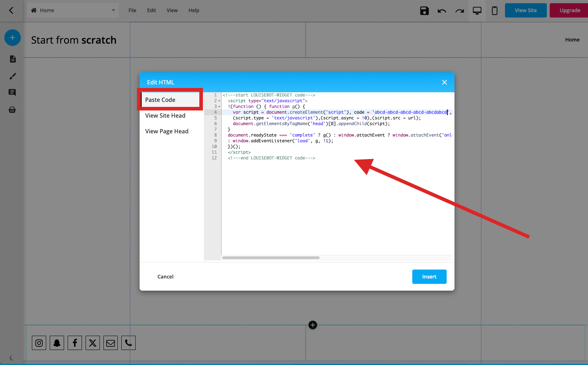Select the Paste Code tab

coord(170,100)
